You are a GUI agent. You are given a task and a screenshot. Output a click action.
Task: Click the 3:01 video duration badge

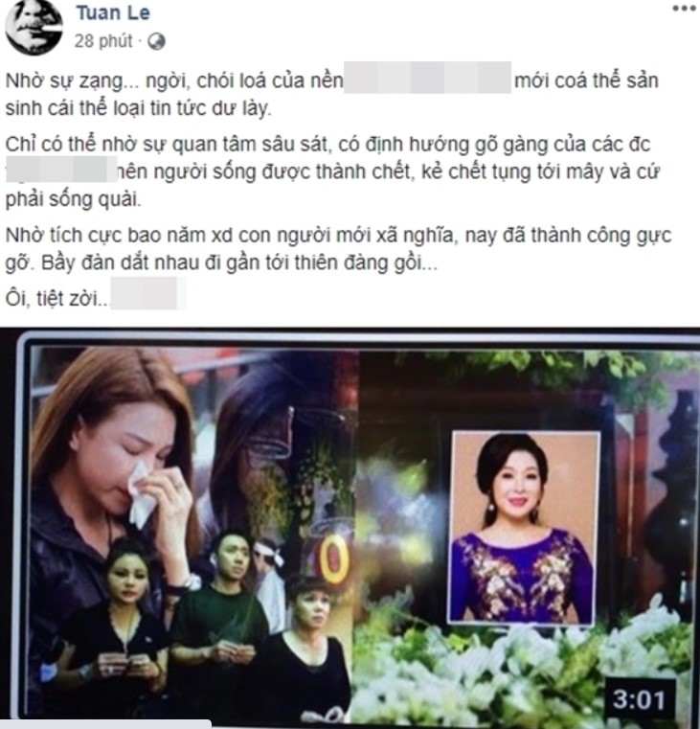pyautogui.click(x=638, y=699)
